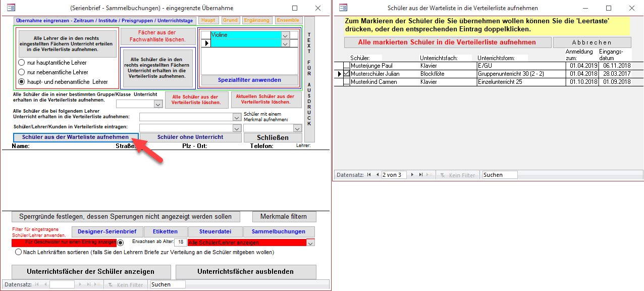
Task: Open the Violine subject dropdown
Action: [286, 35]
